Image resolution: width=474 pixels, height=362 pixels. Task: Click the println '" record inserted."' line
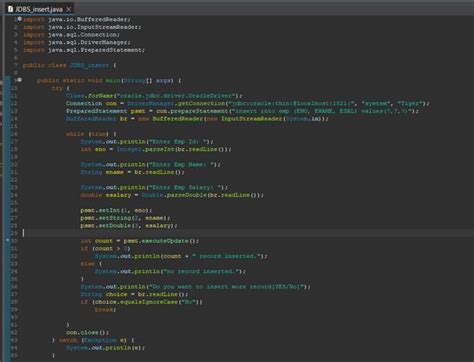tap(181, 256)
